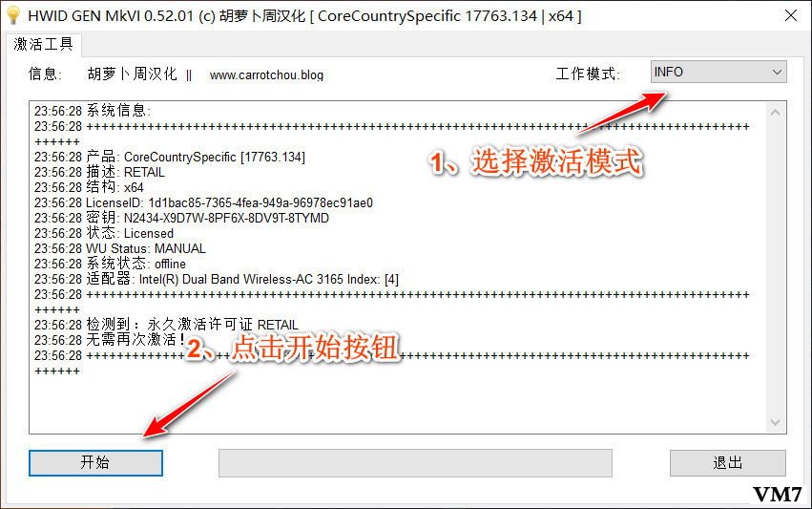Click the 胡萝卜周汉化 author label
The height and width of the screenshot is (509, 812).
pyautogui.click(x=132, y=74)
